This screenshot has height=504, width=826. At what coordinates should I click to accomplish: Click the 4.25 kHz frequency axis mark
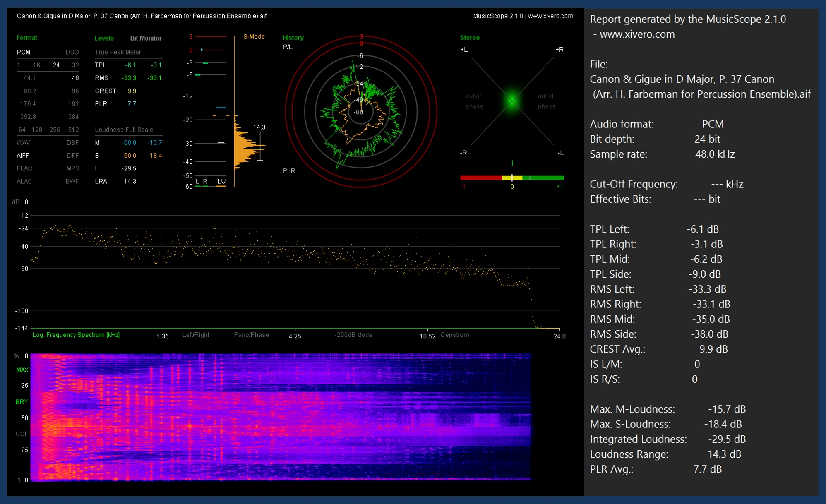click(x=295, y=336)
